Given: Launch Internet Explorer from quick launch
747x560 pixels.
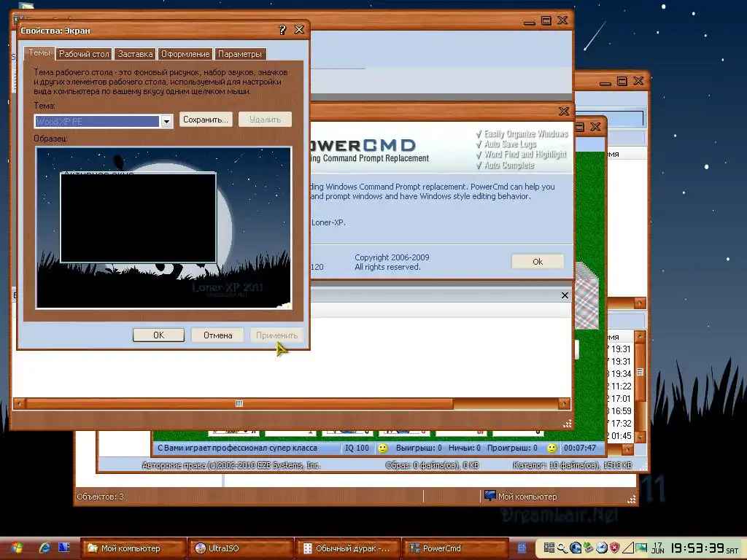Looking at the screenshot, I should pos(44,548).
